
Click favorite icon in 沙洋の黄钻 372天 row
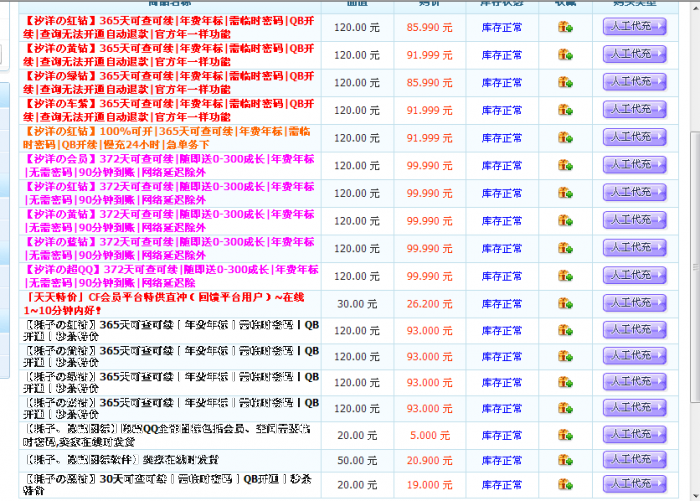[565, 221]
